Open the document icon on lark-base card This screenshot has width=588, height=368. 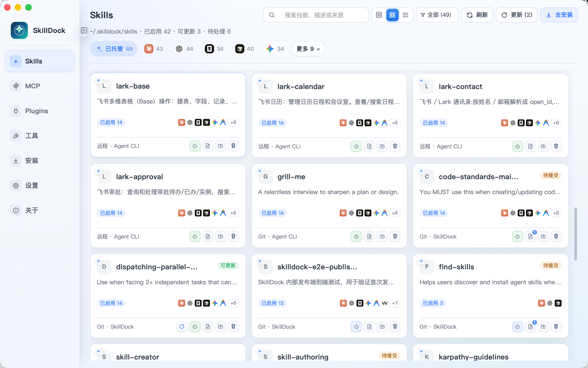point(207,146)
